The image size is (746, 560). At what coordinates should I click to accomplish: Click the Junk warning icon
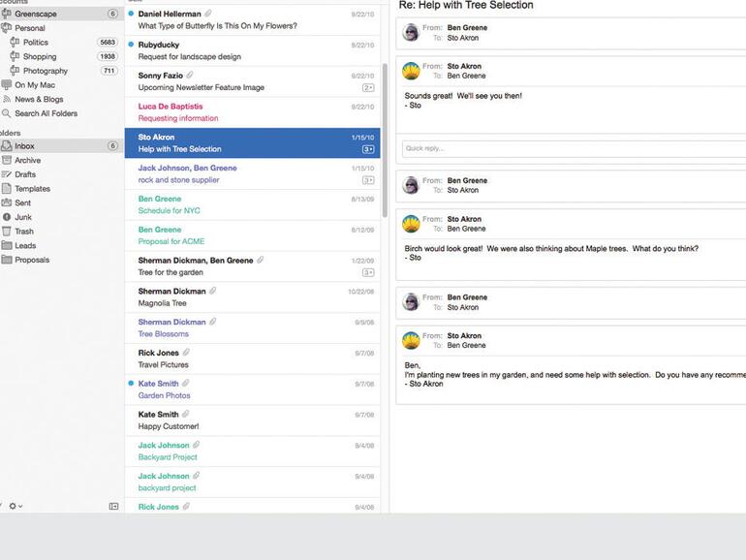[x=7, y=217]
